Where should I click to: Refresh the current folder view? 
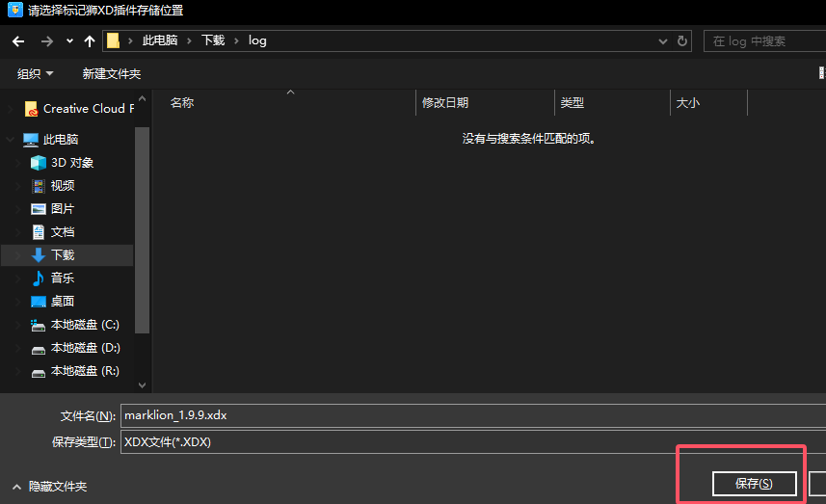point(683,41)
